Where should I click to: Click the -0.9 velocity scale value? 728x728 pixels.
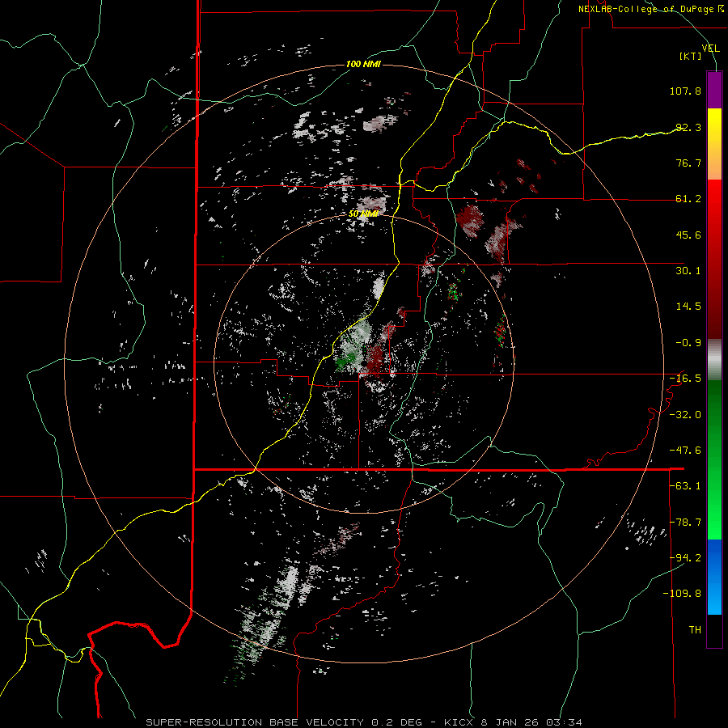pyautogui.click(x=688, y=343)
